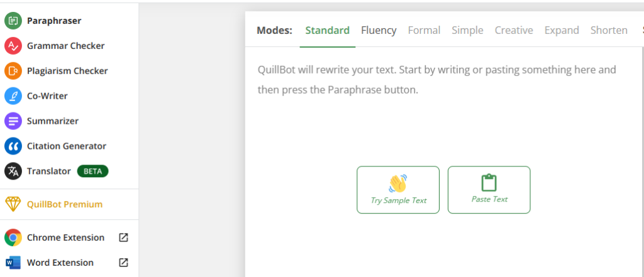
Task: Switch to Shorten mode
Action: click(x=609, y=30)
